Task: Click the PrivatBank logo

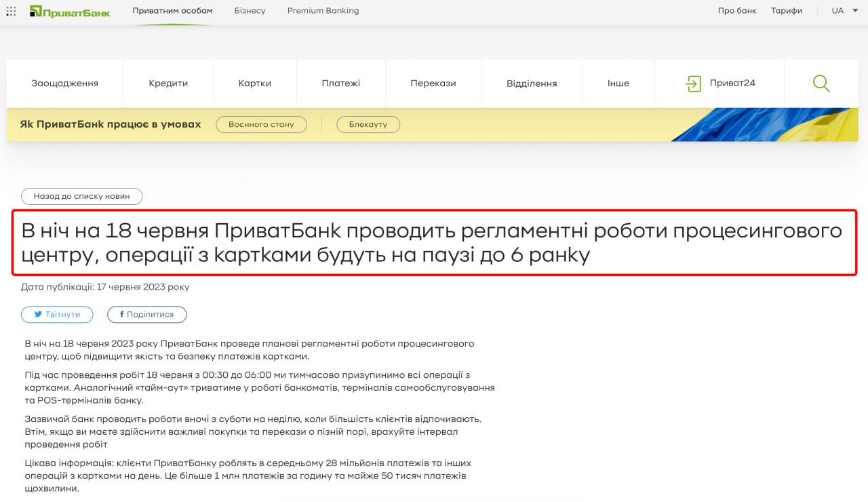Action: click(70, 11)
